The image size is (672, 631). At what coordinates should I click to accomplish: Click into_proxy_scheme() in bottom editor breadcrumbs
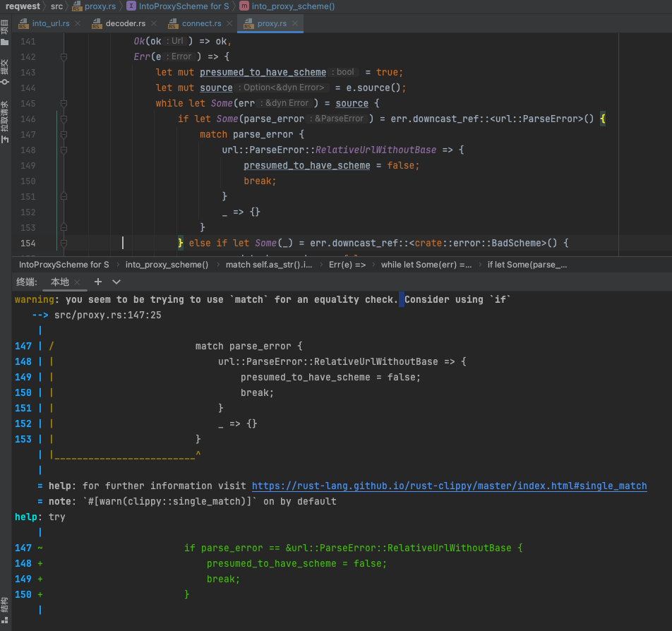(x=167, y=265)
